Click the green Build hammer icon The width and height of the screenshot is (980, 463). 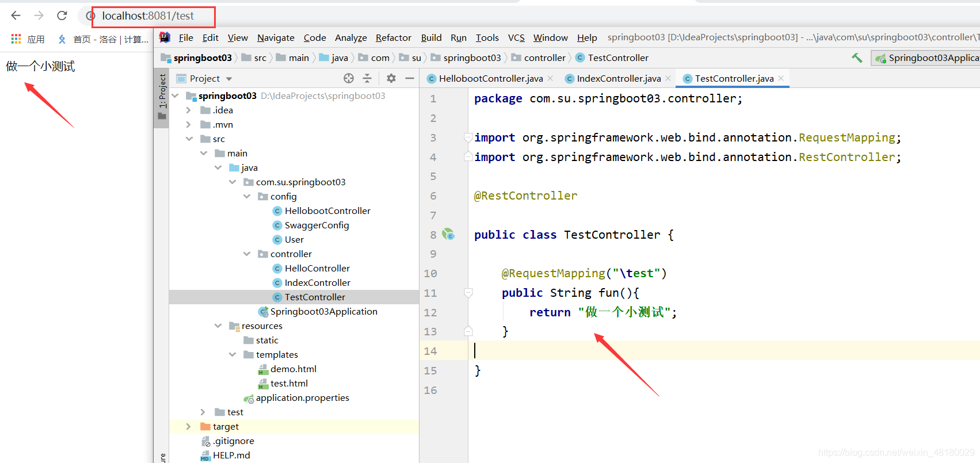click(857, 58)
